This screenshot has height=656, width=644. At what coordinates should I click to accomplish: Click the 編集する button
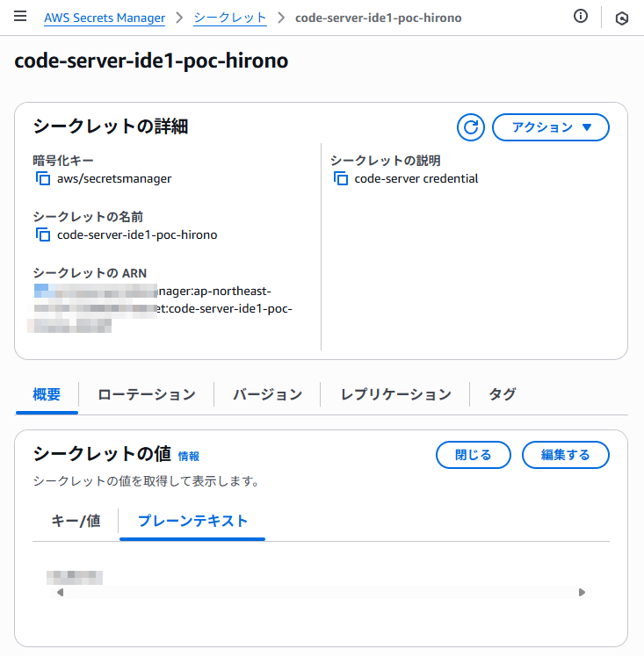tap(565, 455)
